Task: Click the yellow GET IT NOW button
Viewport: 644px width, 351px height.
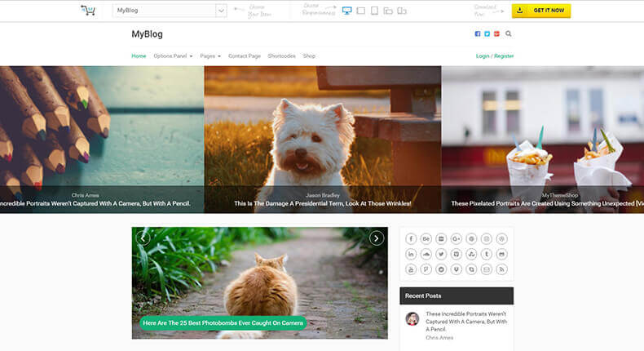Action: [541, 11]
